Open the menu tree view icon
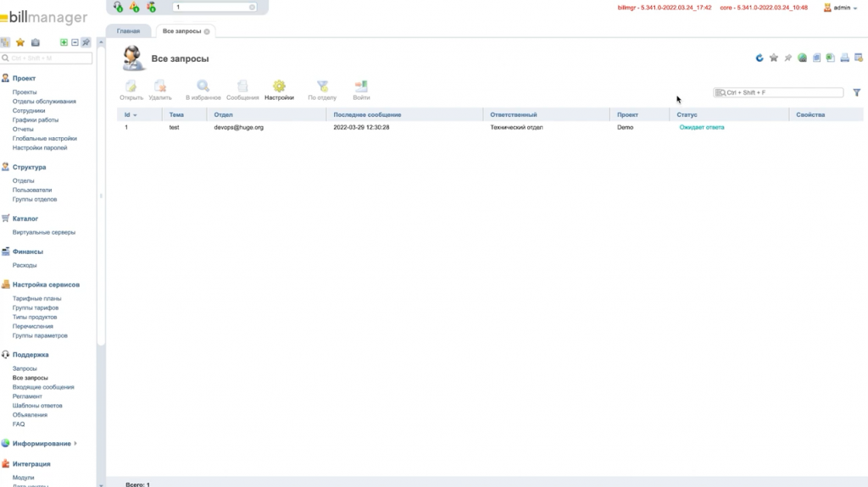The width and height of the screenshot is (868, 487). 6,42
